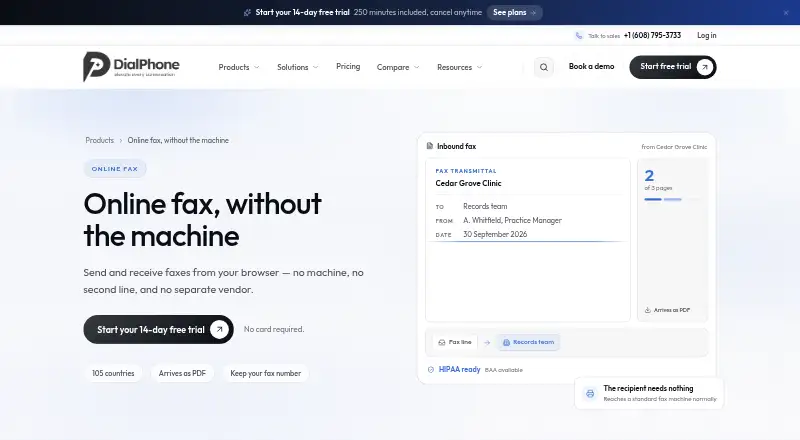Click the Arrives as PDF pill below hero
Screen dimensions: 800x440
[182, 373]
